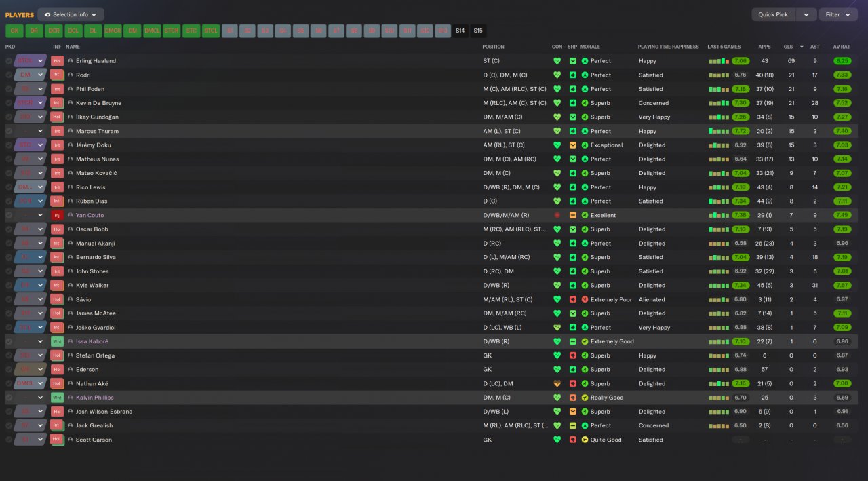Image resolution: width=868 pixels, height=481 pixels.
Task: Select the DMCR position slot
Action: [113, 31]
